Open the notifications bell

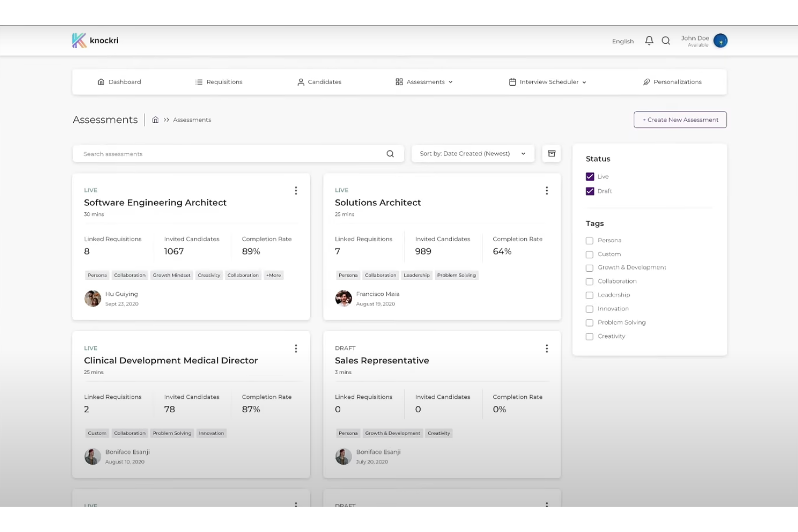pyautogui.click(x=649, y=40)
